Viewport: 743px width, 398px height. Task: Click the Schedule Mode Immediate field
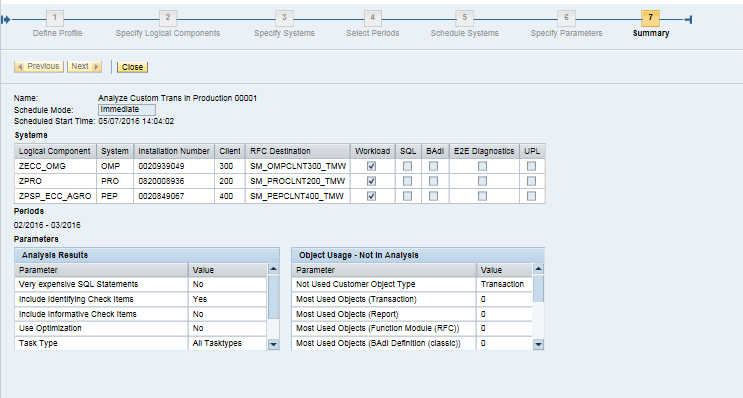click(x=127, y=110)
